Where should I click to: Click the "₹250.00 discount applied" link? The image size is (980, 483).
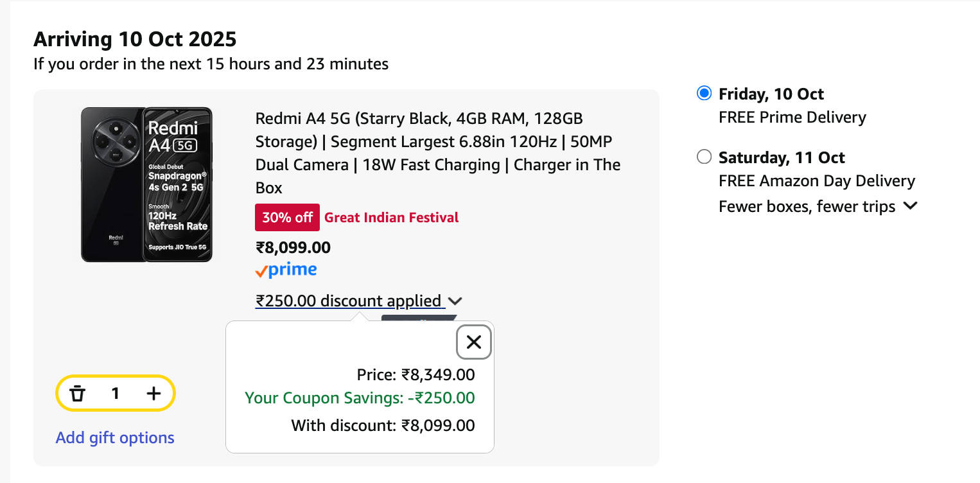pos(349,301)
